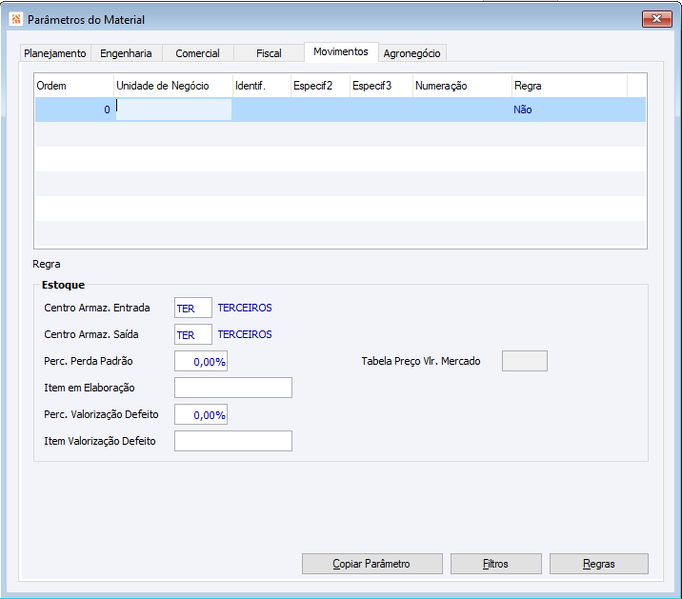Image resolution: width=682 pixels, height=599 pixels.
Task: Click the Numeração column header
Action: (462, 86)
